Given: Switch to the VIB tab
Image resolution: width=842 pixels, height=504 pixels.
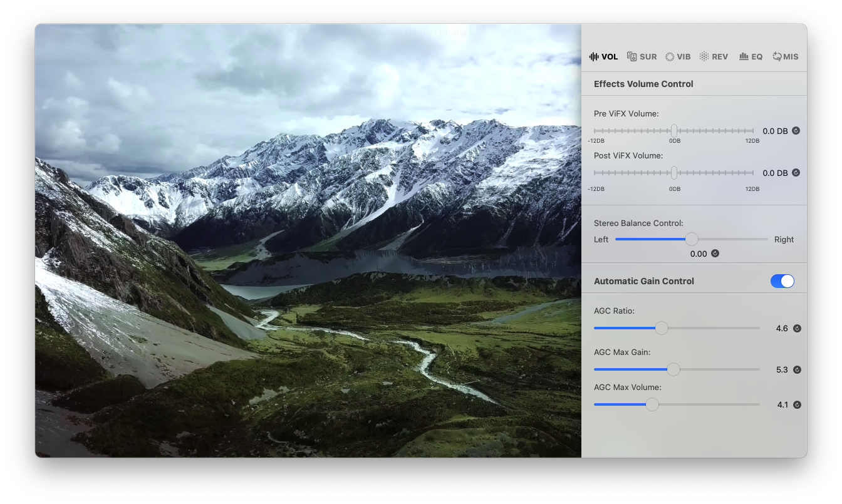Looking at the screenshot, I should point(677,56).
